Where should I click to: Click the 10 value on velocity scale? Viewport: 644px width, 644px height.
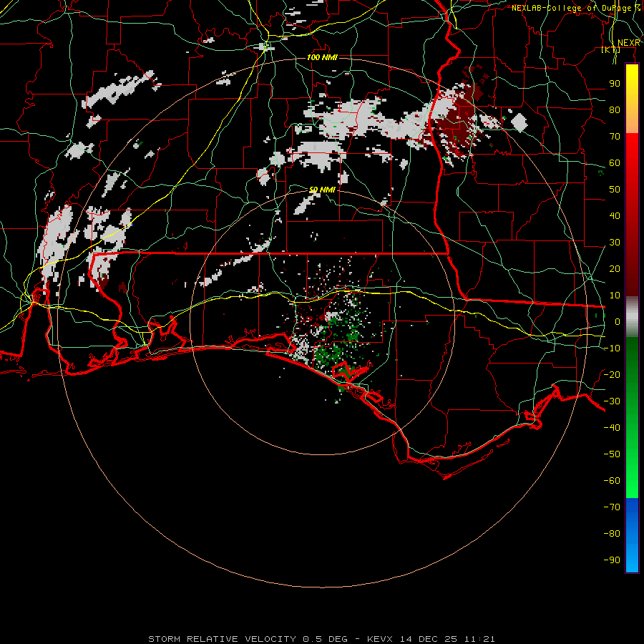[x=615, y=296]
